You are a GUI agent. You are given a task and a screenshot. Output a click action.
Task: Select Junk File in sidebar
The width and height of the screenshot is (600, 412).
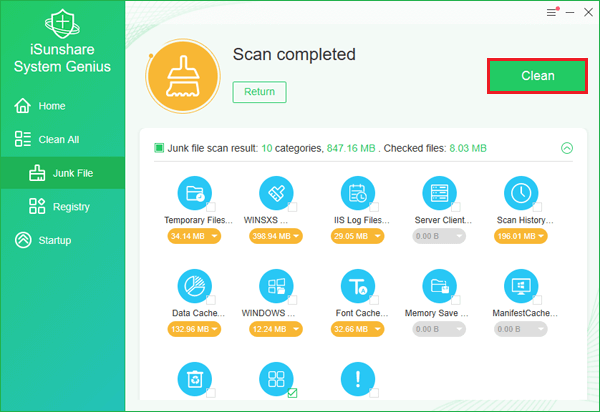[62, 173]
